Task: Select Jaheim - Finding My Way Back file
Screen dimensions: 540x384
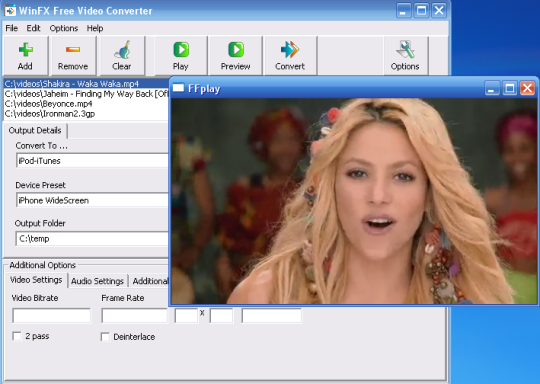Action: (x=86, y=94)
